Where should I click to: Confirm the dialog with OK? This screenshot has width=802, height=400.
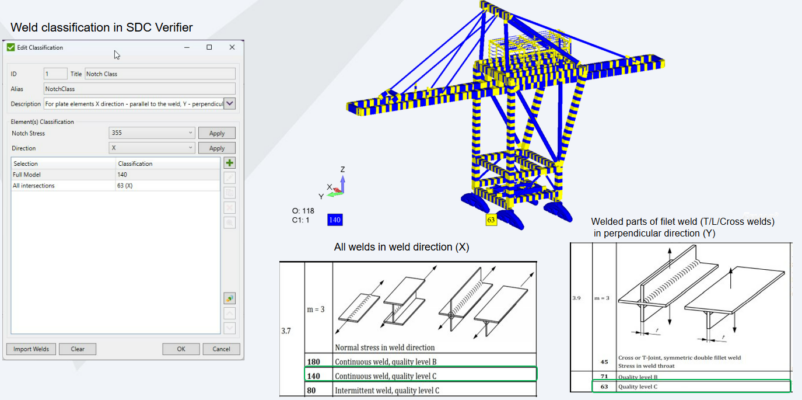(181, 349)
